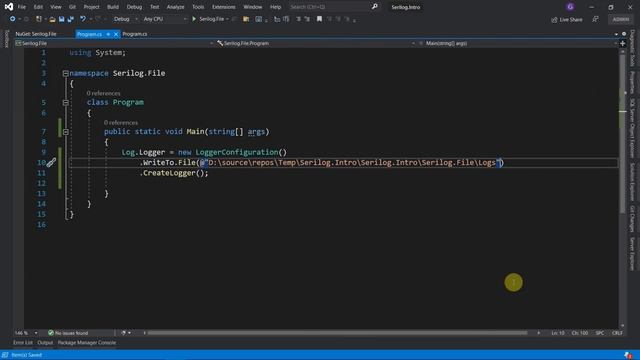
Task: Collapse the namespace Serilog.File block
Action: click(65, 73)
